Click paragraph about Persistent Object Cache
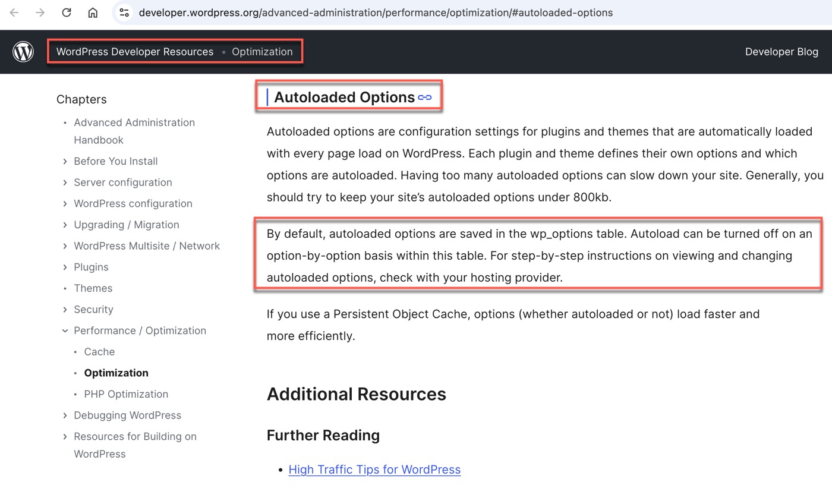 coord(513,325)
